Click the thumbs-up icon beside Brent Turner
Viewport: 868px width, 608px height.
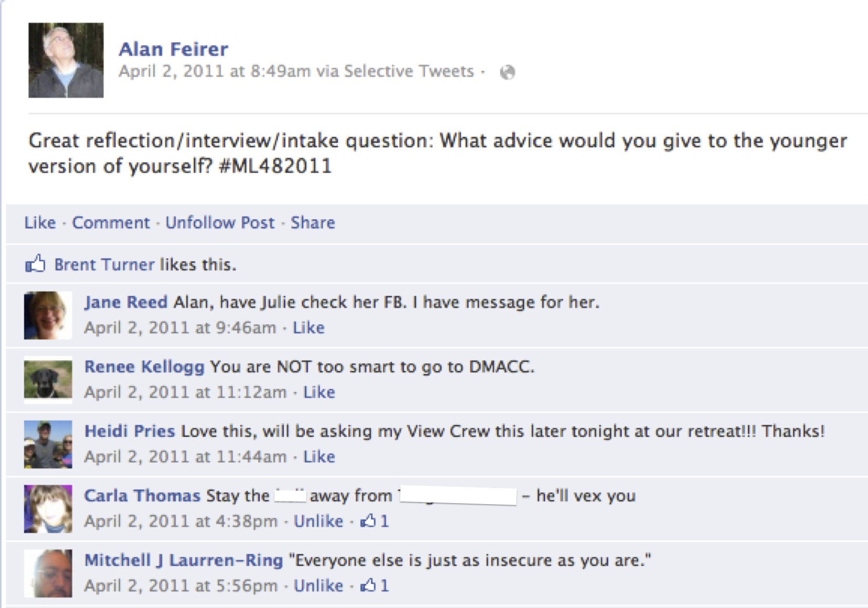click(36, 264)
